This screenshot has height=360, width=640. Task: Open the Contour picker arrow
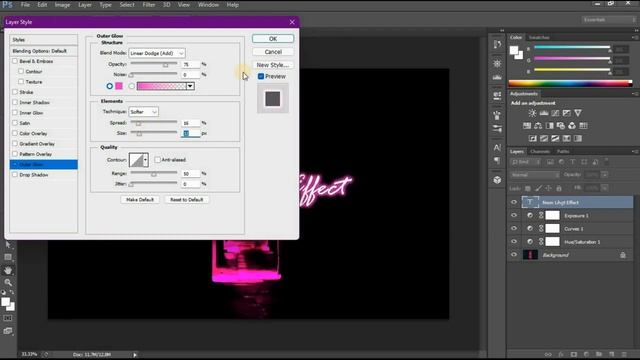145,160
